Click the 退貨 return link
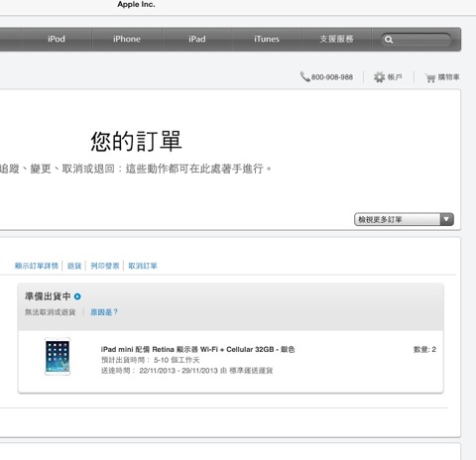 click(x=74, y=266)
